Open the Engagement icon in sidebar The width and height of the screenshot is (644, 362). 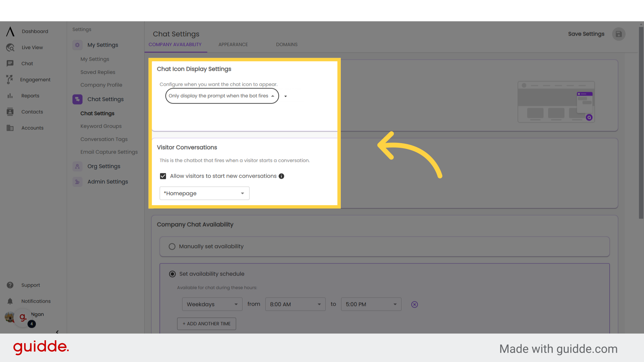[9, 79]
